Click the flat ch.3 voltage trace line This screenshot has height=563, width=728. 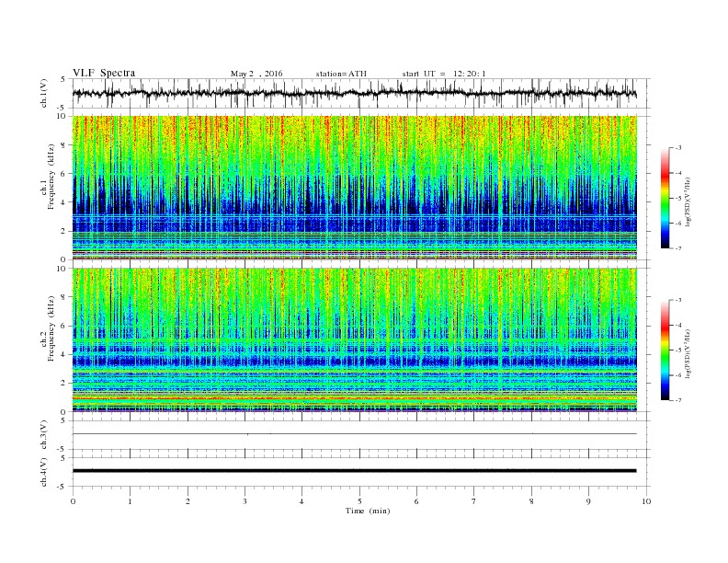pos(355,434)
